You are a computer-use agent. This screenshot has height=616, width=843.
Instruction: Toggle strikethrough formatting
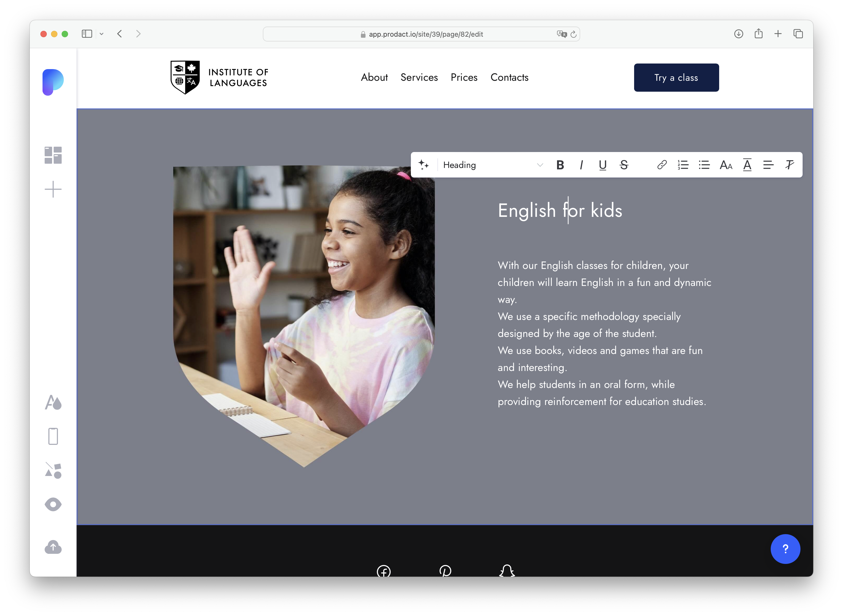[624, 165]
